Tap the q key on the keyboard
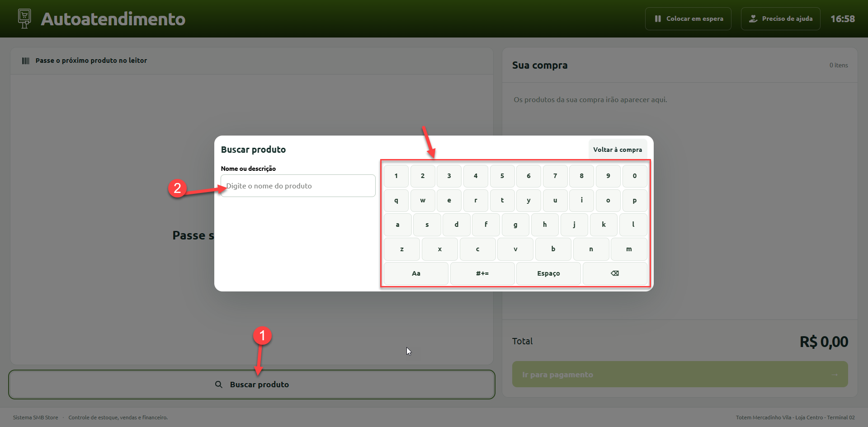Image resolution: width=868 pixels, height=427 pixels. [x=396, y=200]
